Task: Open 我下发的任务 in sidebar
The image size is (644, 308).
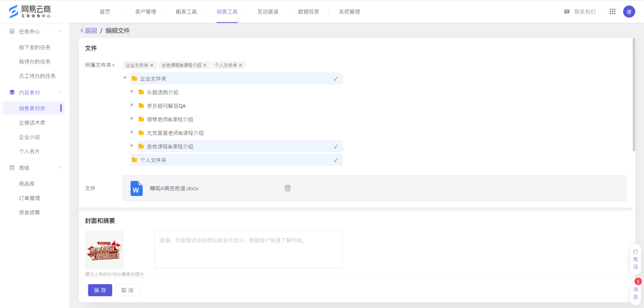Action: tap(35, 48)
